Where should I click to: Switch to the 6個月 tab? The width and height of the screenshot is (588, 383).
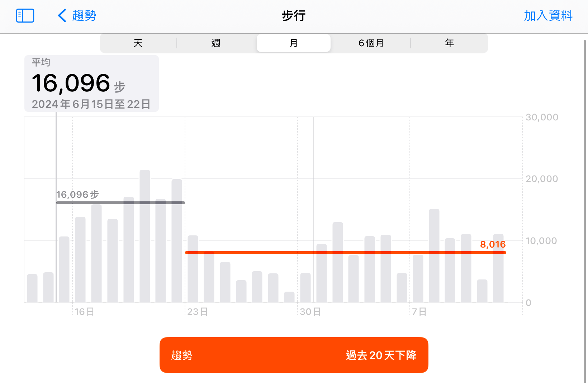click(x=371, y=43)
